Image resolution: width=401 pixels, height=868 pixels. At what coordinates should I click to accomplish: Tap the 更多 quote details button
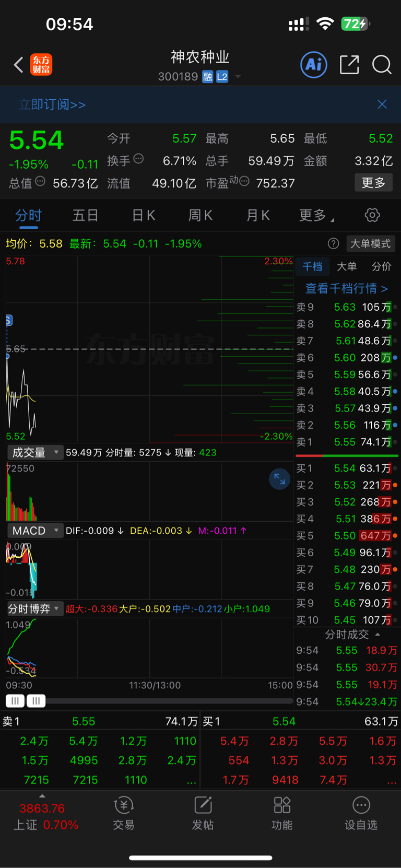[x=374, y=182]
